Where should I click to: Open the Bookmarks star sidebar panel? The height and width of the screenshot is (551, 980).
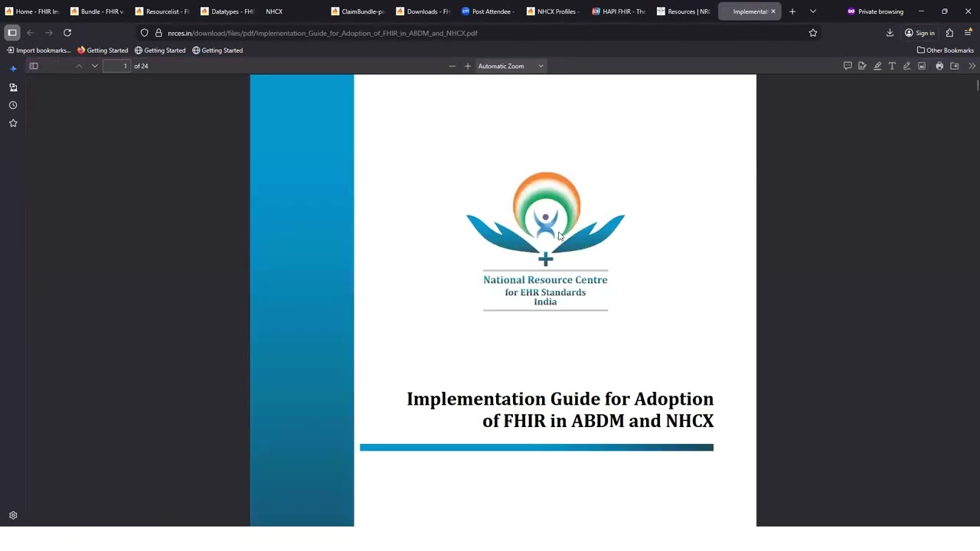coord(13,123)
